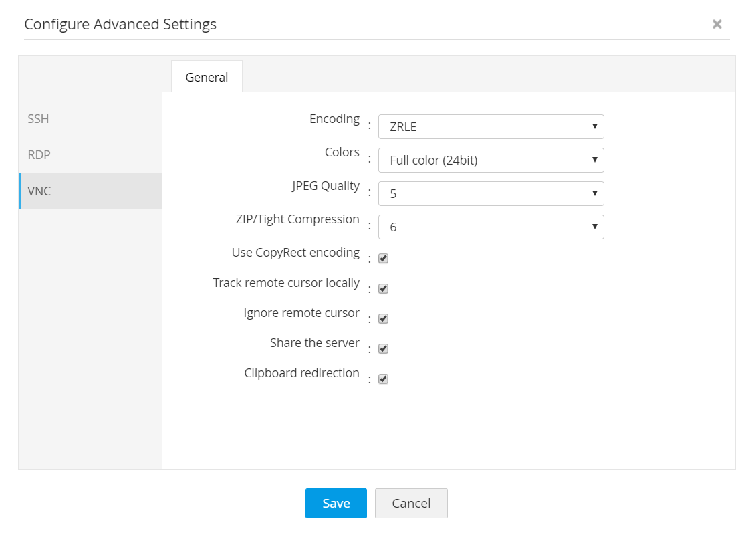This screenshot has width=756, height=535.
Task: Save the advanced settings
Action: coord(336,504)
